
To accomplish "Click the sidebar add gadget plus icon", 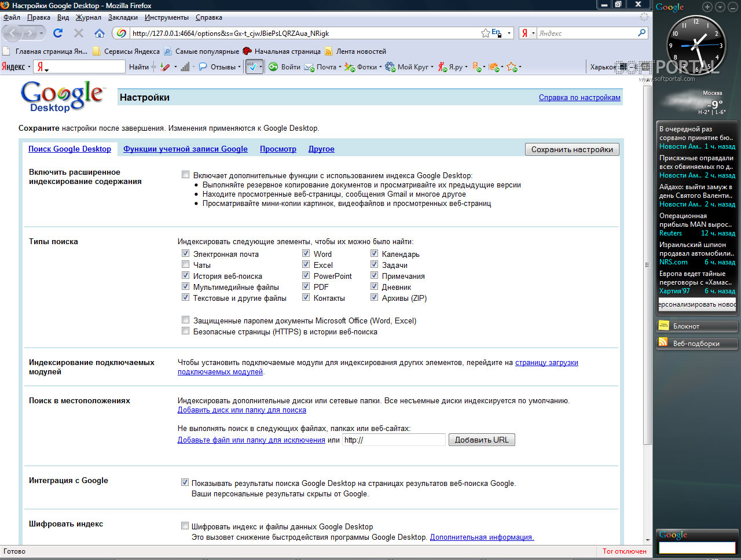I will [707, 7].
